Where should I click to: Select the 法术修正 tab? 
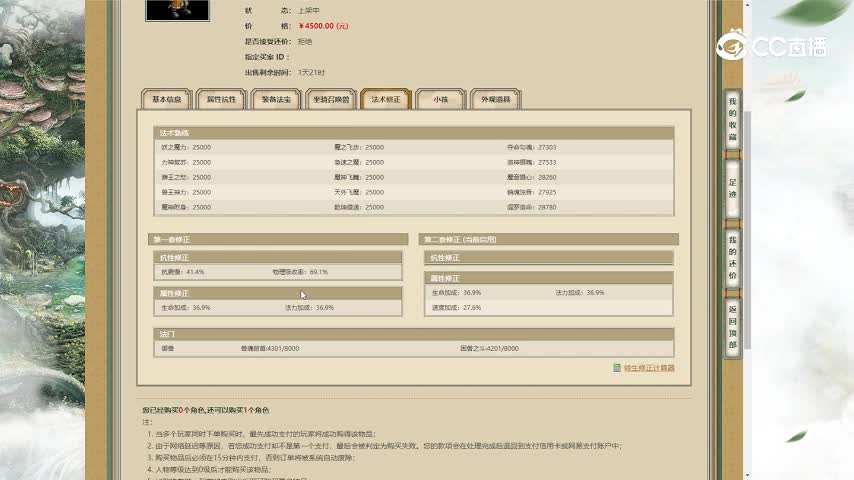(386, 99)
